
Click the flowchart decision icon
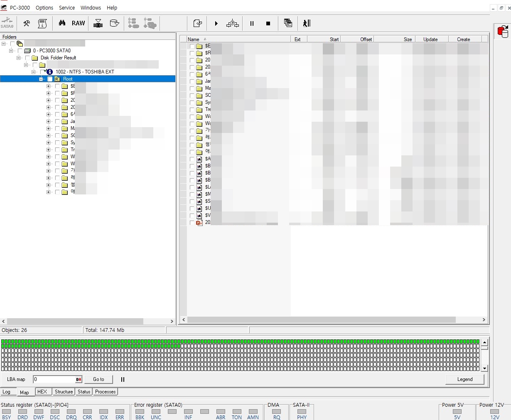[x=233, y=24]
